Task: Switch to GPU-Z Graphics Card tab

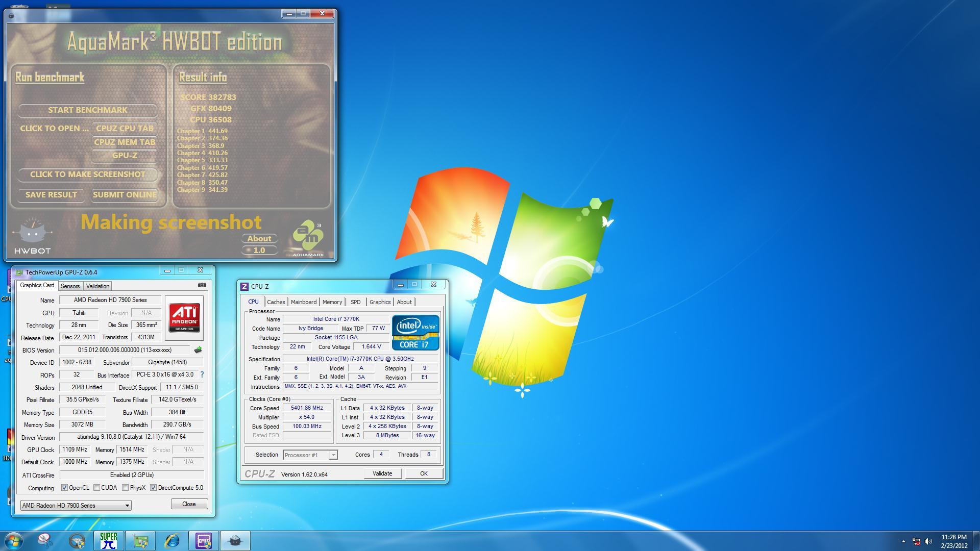Action: 37,285
